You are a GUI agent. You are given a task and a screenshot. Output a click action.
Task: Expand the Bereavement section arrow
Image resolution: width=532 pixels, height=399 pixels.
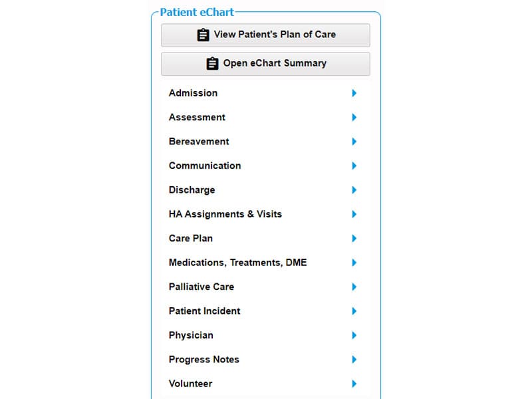point(354,142)
